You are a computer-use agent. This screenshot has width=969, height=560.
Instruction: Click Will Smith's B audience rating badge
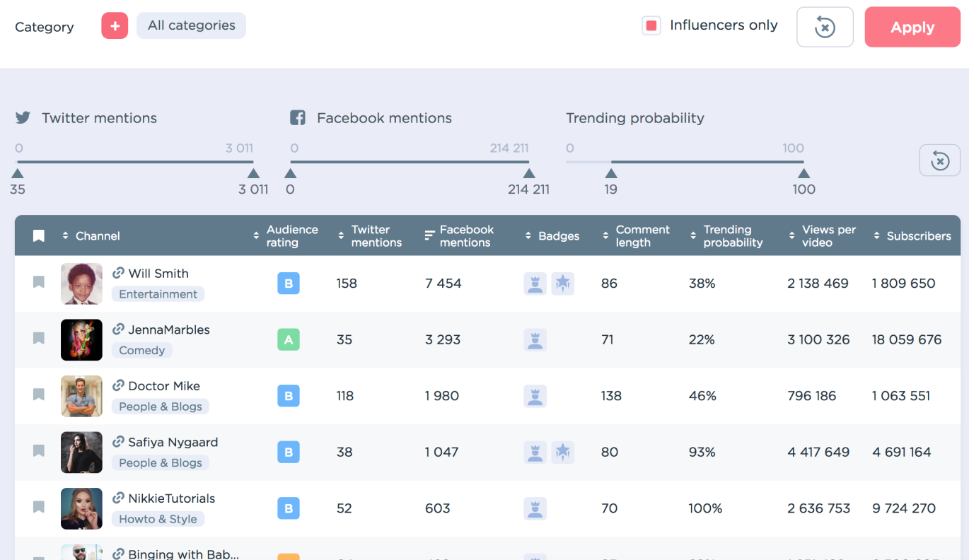(x=289, y=284)
